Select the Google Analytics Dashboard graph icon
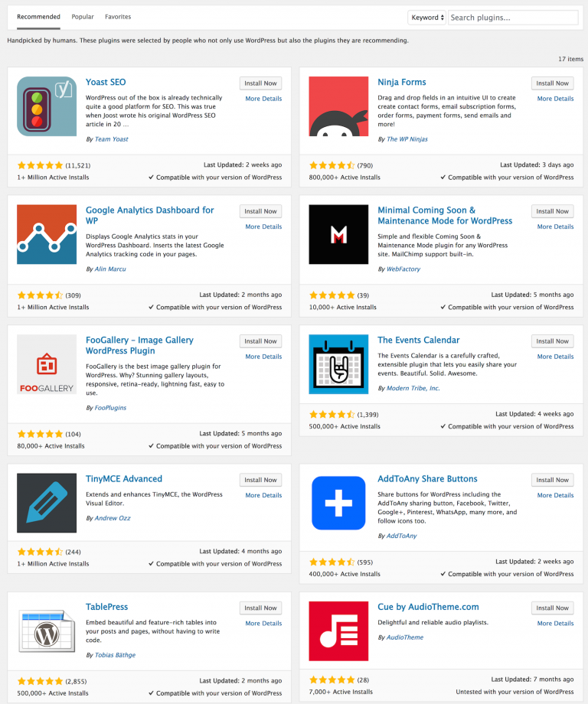Image resolution: width=588 pixels, height=704 pixels. tap(46, 234)
